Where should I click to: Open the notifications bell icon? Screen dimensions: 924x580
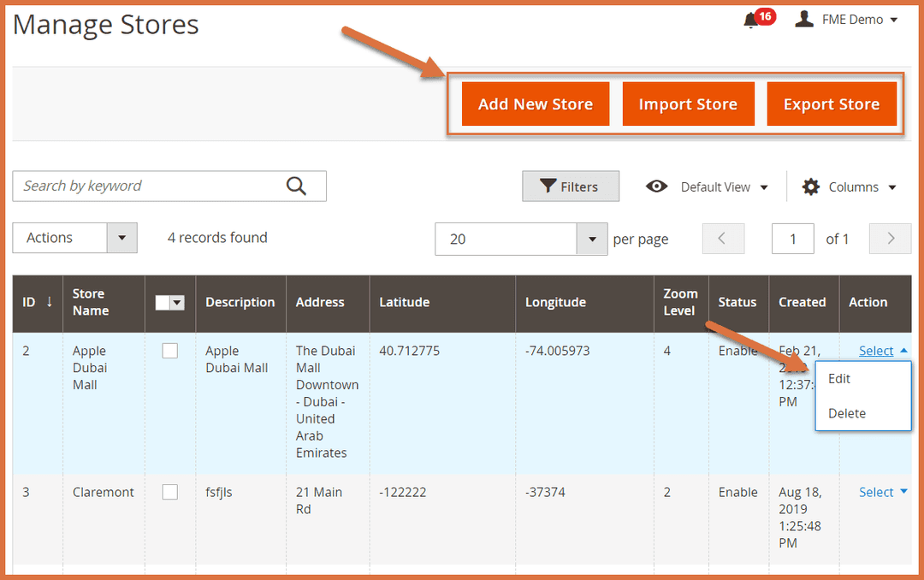click(751, 20)
